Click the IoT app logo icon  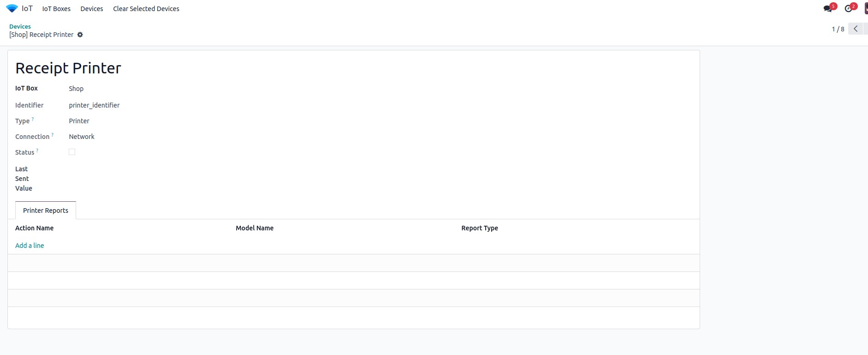pyautogui.click(x=12, y=8)
